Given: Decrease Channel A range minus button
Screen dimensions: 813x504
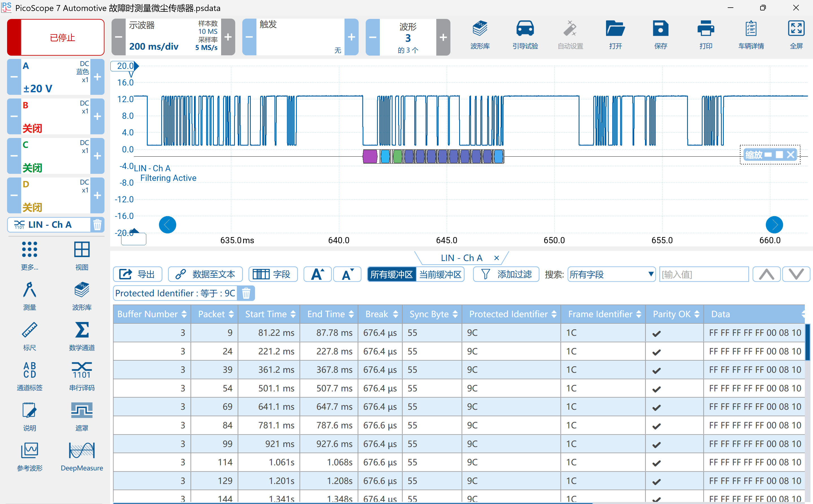Looking at the screenshot, I should click(14, 77).
